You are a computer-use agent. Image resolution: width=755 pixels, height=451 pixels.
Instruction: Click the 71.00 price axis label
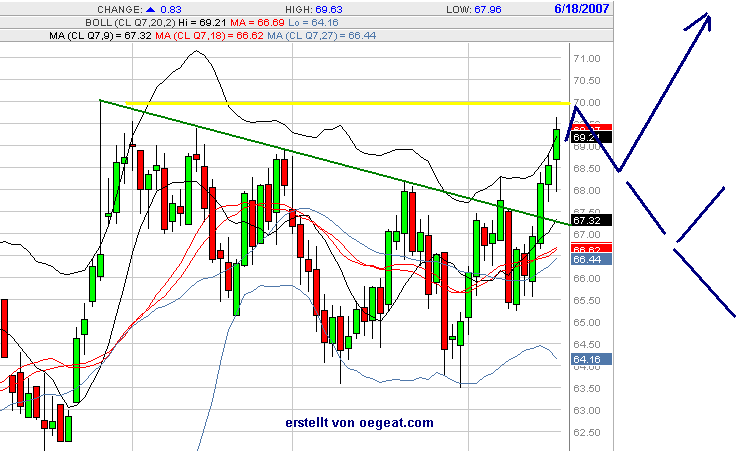click(x=587, y=59)
